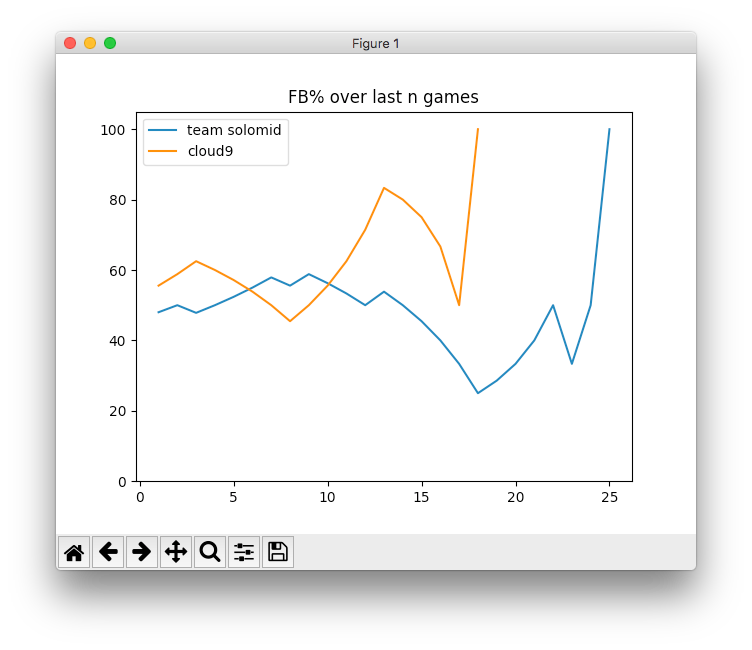Screen dimensions: 752x650
Task: Activate the Pan axes tool
Action: (176, 552)
